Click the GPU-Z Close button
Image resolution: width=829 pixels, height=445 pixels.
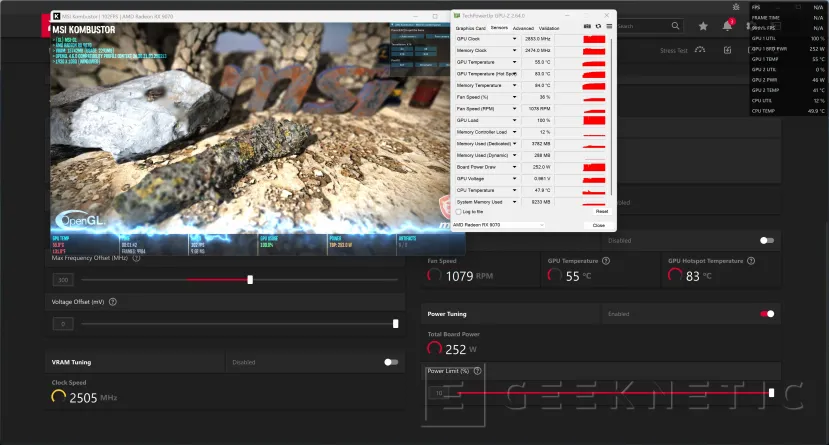point(598,225)
